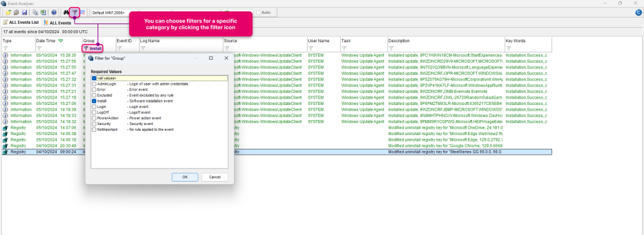The width and height of the screenshot is (644, 235).
Task: Click the Group column Install filter icon
Action: tap(86, 48)
